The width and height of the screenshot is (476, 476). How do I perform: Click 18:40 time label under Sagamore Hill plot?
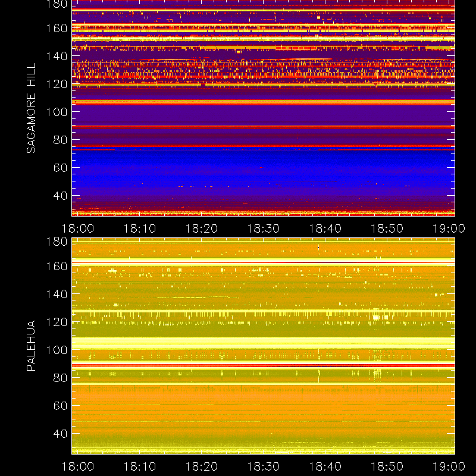[x=325, y=228]
